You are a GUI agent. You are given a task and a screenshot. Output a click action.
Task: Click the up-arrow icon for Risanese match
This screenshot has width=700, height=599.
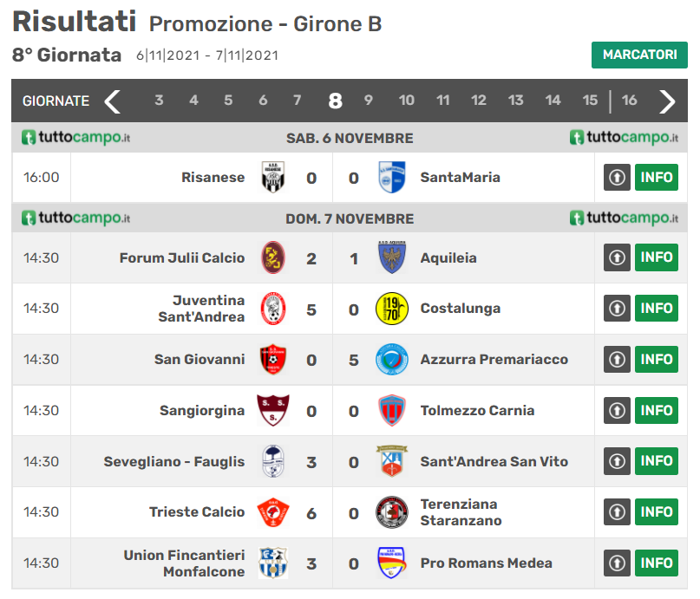(617, 178)
